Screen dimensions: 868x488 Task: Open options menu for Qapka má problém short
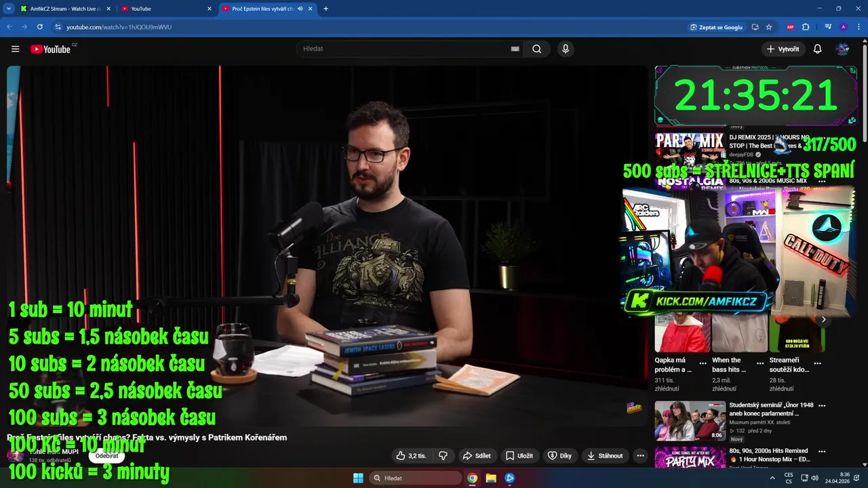(703, 363)
